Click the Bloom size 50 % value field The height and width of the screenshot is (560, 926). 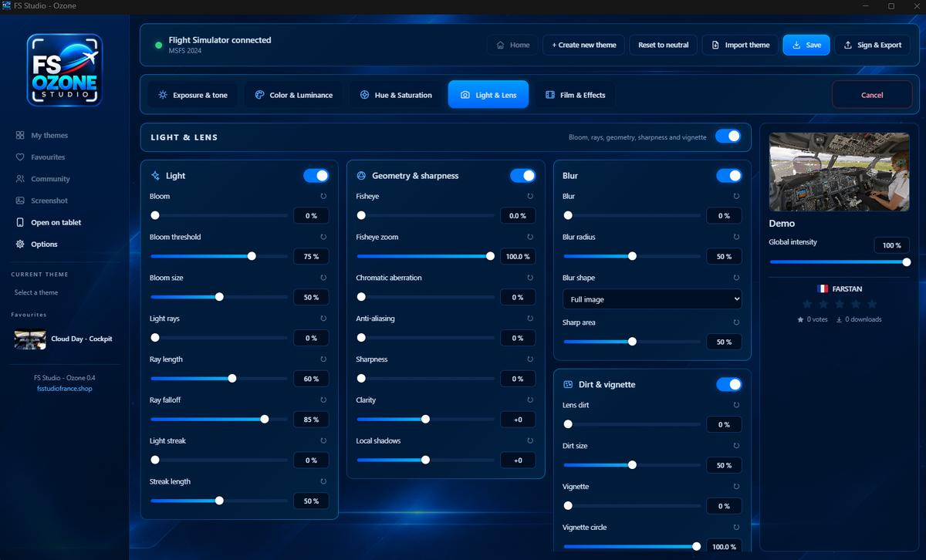[311, 297]
